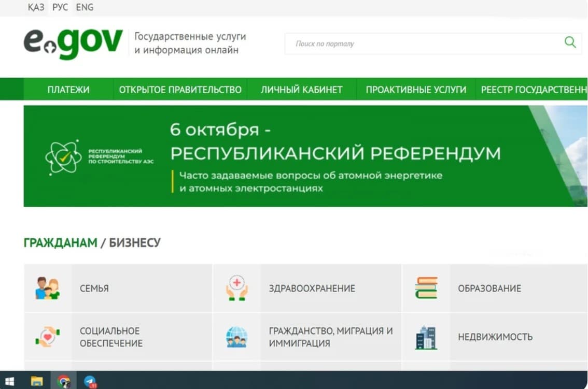The height and width of the screenshot is (389, 588).
Task: Open the ЗДРАВООХРАНЕНИЕ category
Action: pos(307,288)
